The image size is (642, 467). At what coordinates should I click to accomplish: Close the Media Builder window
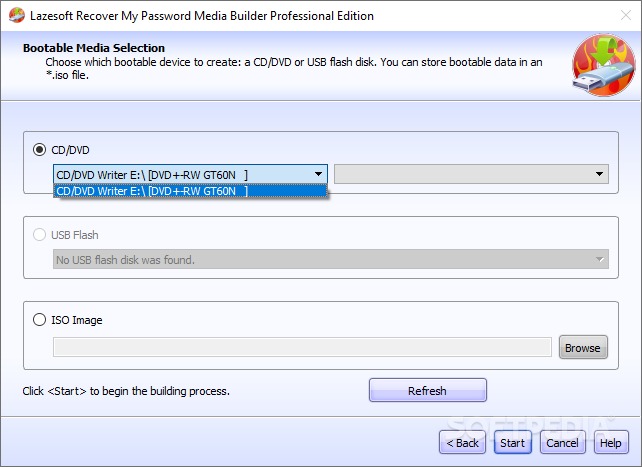coord(619,15)
